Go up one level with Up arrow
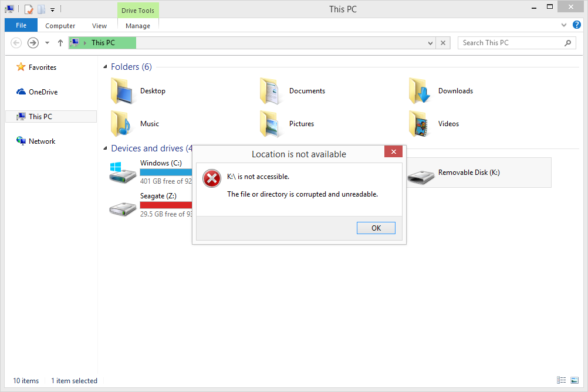 [x=60, y=43]
